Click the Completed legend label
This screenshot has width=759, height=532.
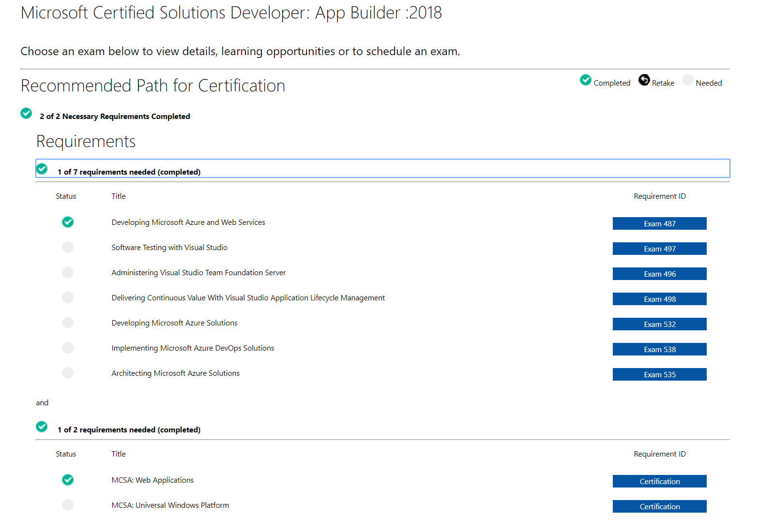click(x=612, y=83)
